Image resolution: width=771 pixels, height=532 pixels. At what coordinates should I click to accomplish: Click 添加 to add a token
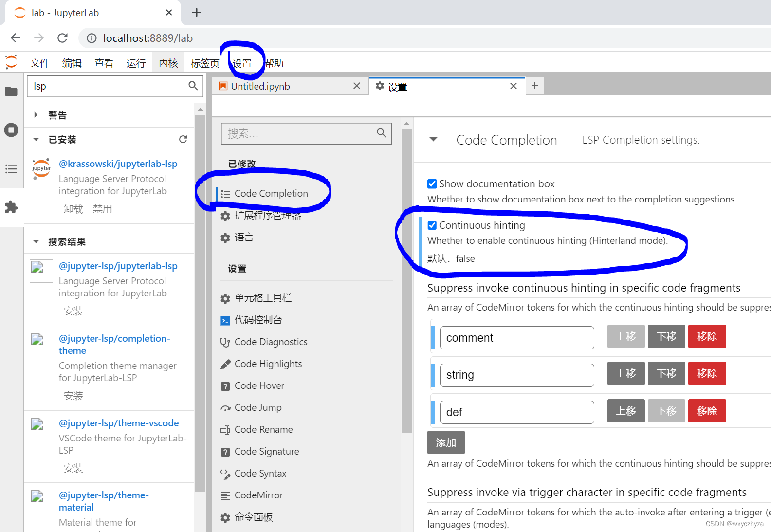pos(446,442)
